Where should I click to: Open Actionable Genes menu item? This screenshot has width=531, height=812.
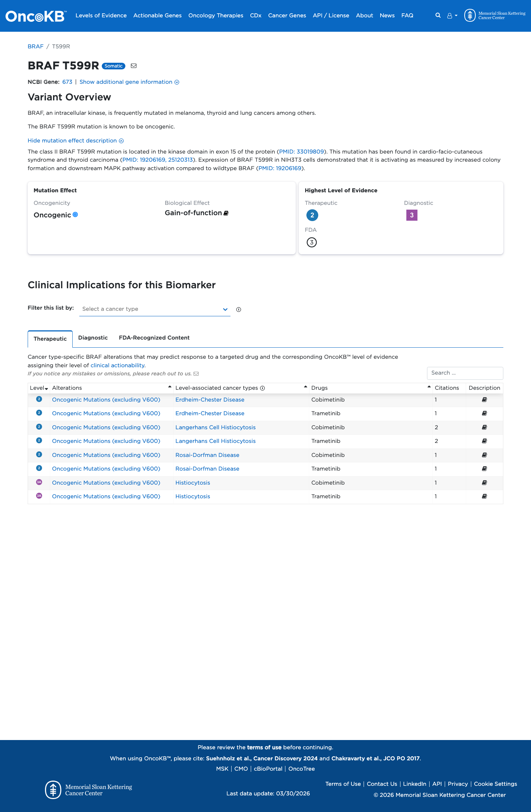click(157, 16)
